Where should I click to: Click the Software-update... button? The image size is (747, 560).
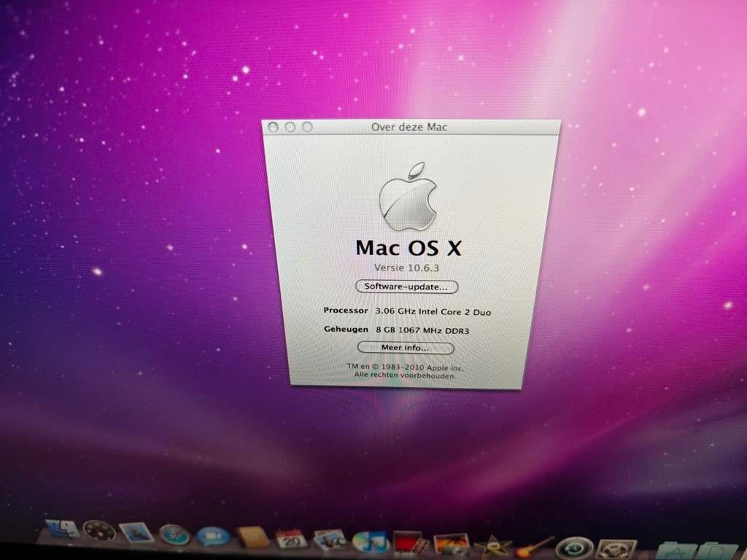(x=407, y=287)
